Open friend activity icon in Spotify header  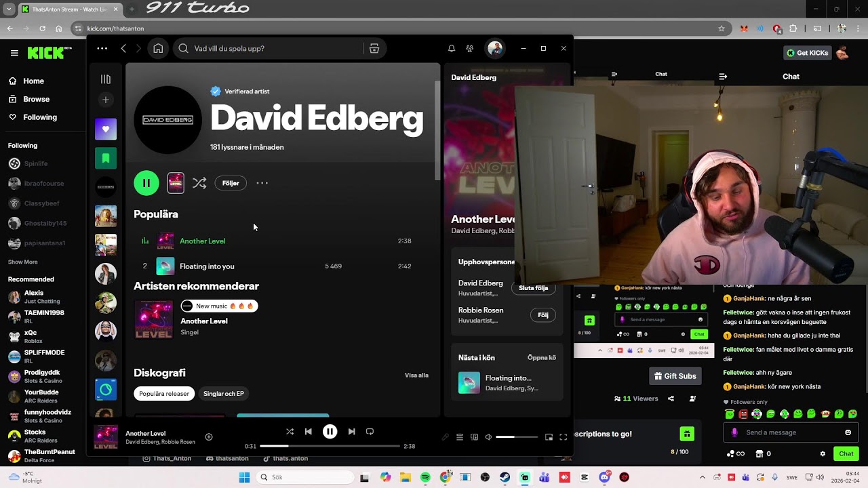point(469,48)
